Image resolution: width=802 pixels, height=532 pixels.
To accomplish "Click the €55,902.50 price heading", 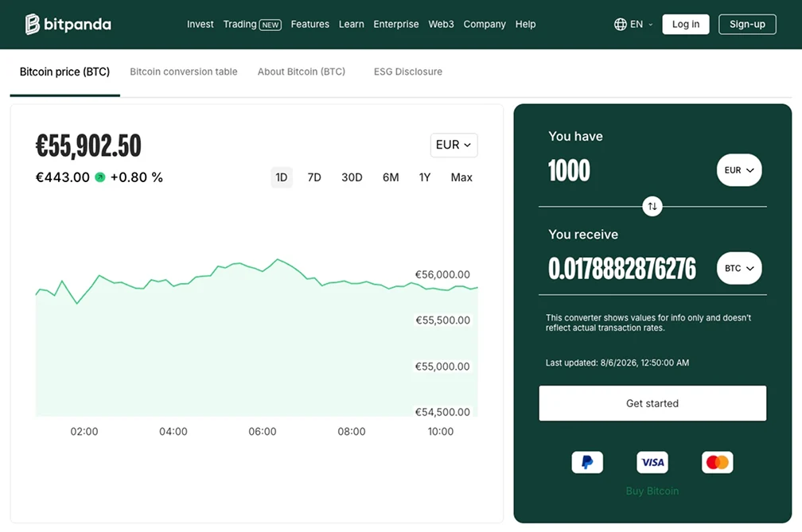I will pyautogui.click(x=88, y=146).
